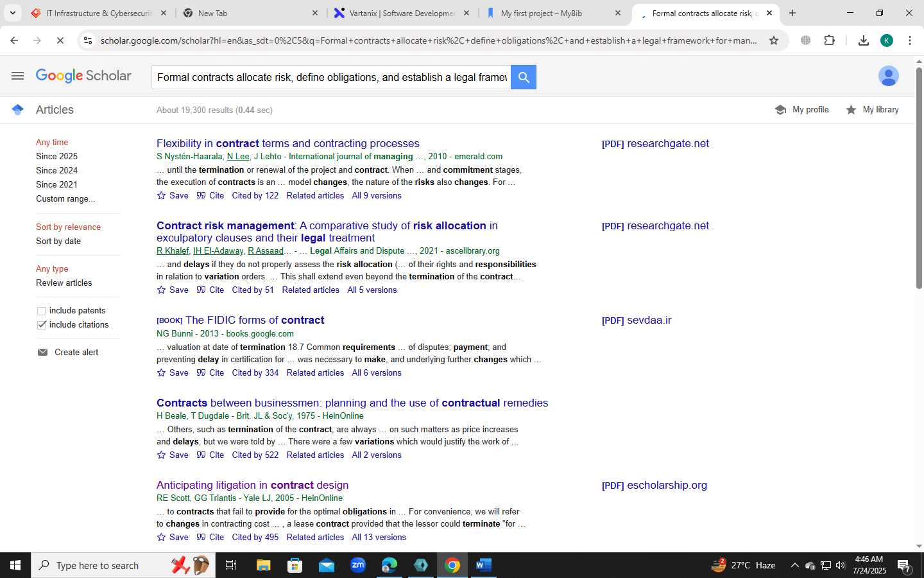Click Cite quote icon for FIDIC forms result

(201, 372)
